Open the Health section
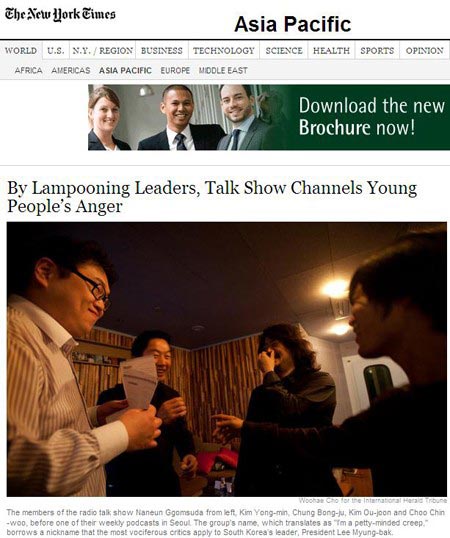 331,50
